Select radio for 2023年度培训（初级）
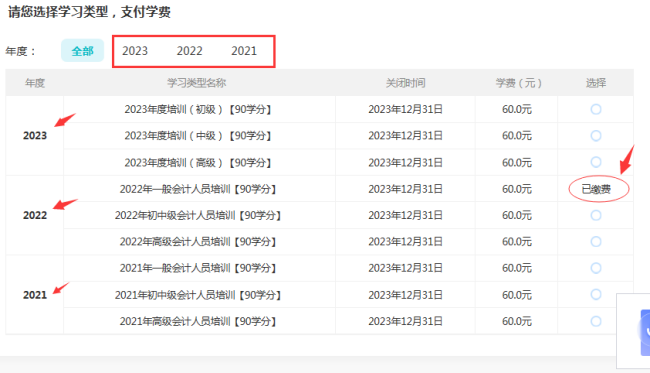This screenshot has width=650, height=373. click(596, 109)
